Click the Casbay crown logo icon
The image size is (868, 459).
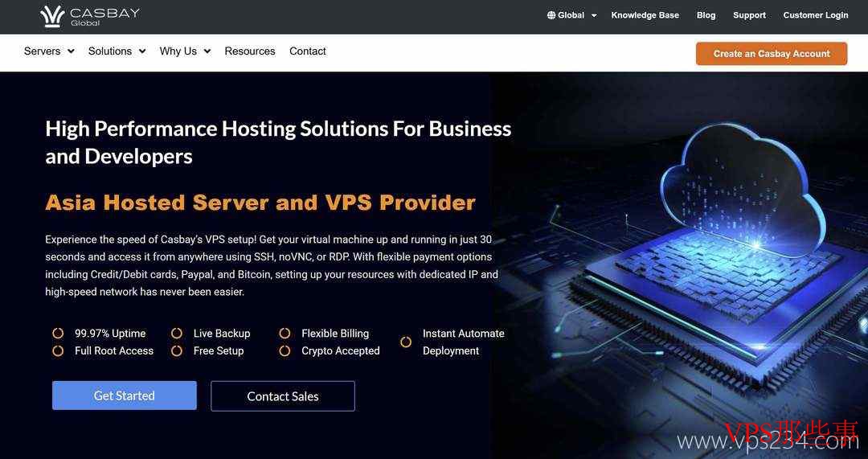point(52,16)
